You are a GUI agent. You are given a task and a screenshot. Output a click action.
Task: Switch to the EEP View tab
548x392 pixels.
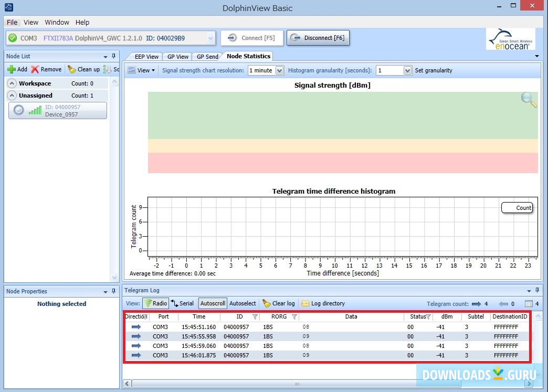(146, 57)
